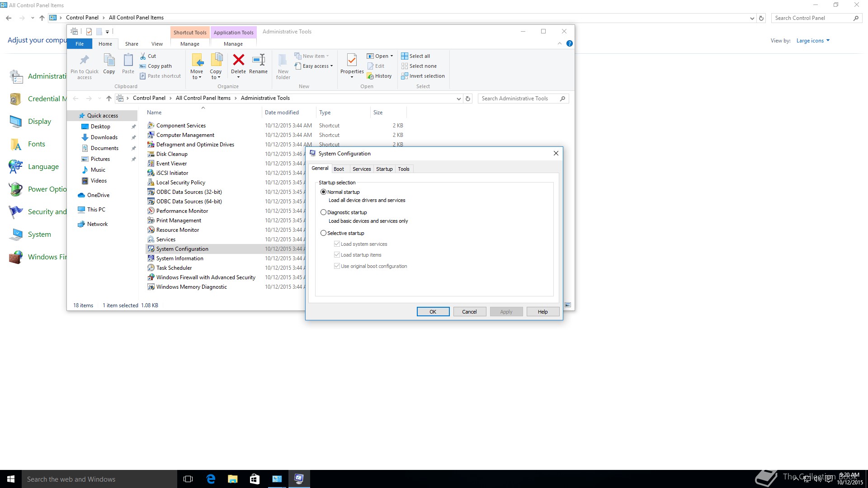Refresh the Administrative Tools address bar
The width and height of the screenshot is (868, 488).
[468, 99]
